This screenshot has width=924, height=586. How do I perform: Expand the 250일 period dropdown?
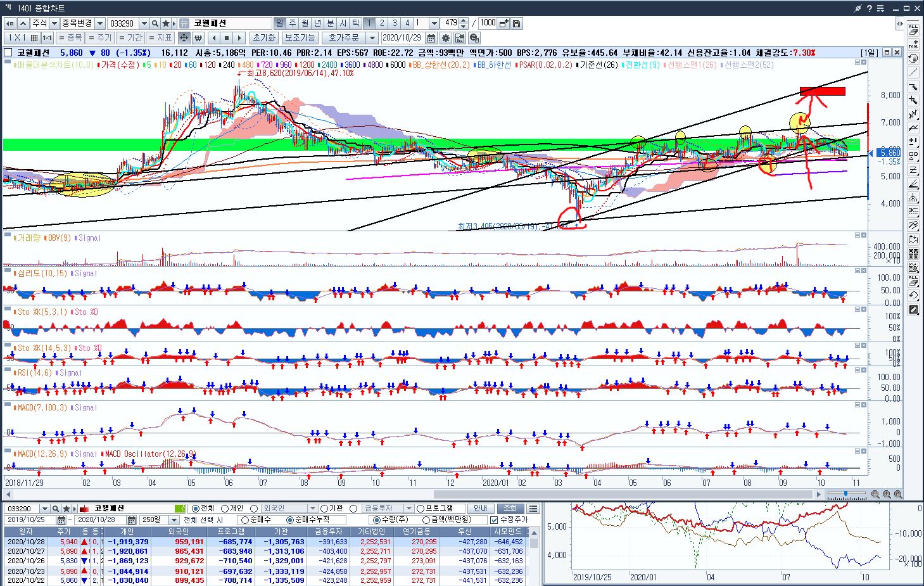pos(174,520)
